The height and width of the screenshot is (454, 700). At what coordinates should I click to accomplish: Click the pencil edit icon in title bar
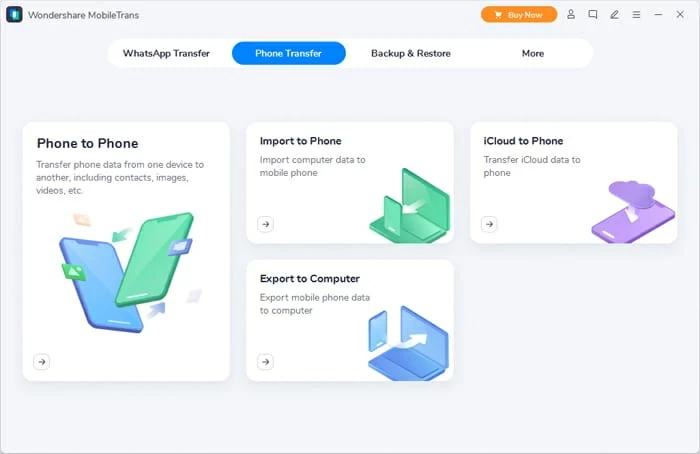pyautogui.click(x=615, y=15)
